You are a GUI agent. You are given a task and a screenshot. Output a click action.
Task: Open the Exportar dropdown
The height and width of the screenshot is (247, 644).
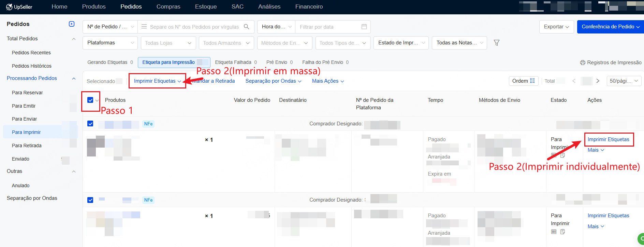click(556, 27)
